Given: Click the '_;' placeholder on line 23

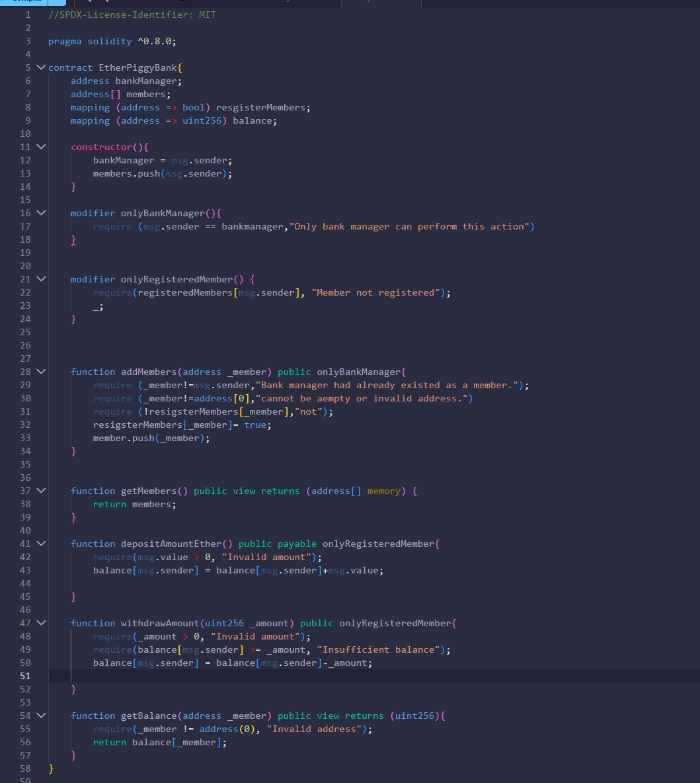Looking at the screenshot, I should [98, 306].
